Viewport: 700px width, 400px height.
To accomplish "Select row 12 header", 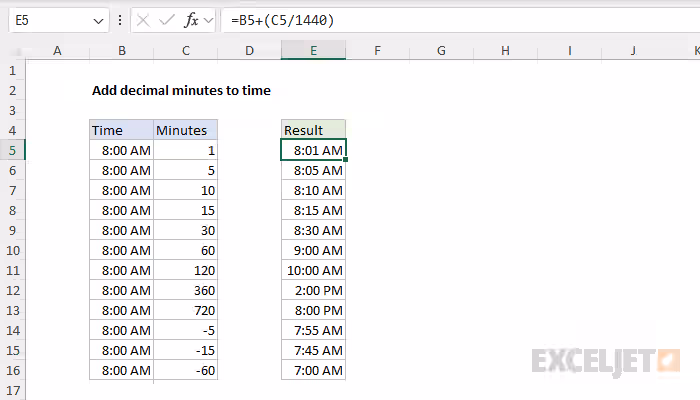I will [x=12, y=291].
